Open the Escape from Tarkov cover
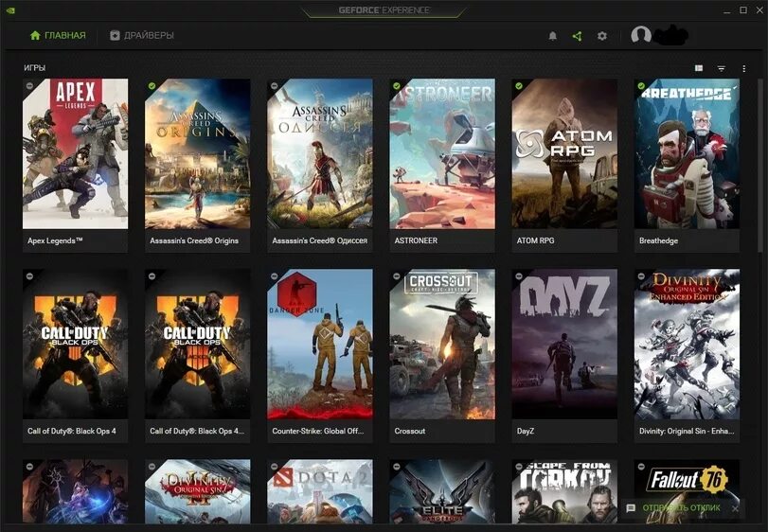768x532 pixels. coord(564,491)
